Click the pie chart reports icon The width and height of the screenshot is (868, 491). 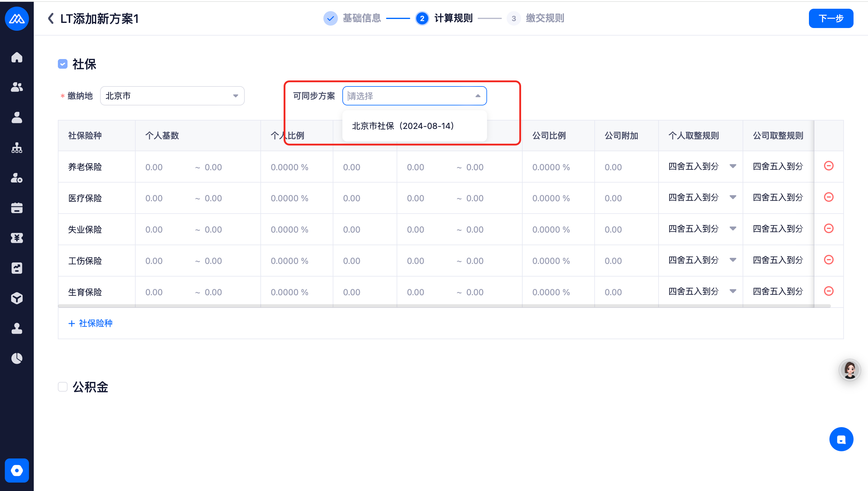(17, 358)
